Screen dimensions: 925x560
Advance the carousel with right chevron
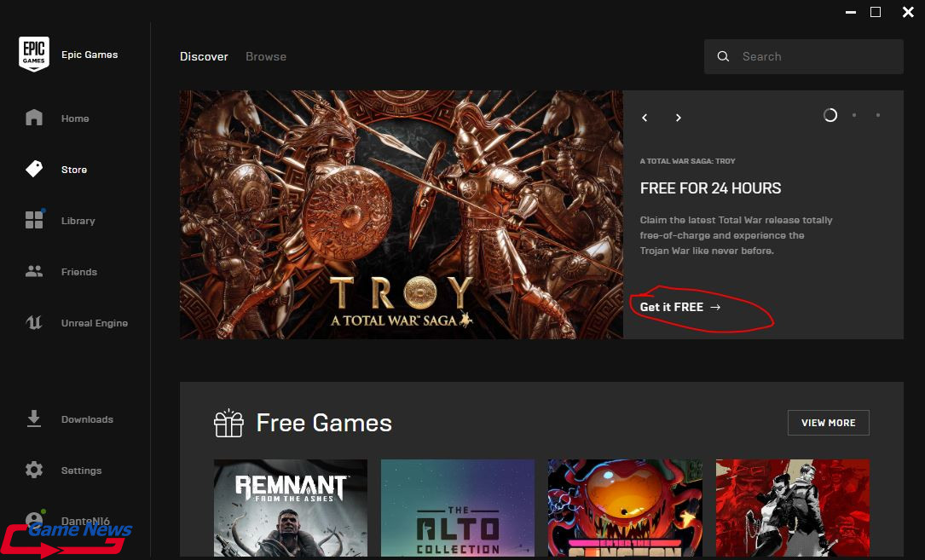[x=678, y=118]
